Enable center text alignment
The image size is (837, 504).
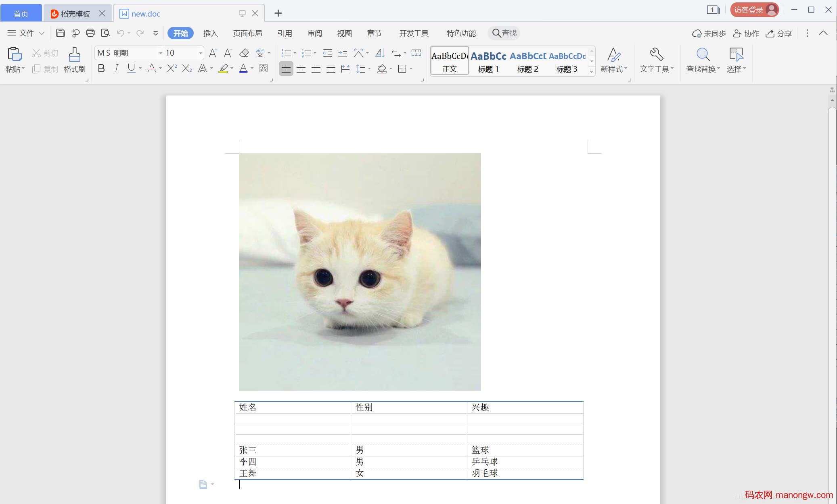[301, 69]
